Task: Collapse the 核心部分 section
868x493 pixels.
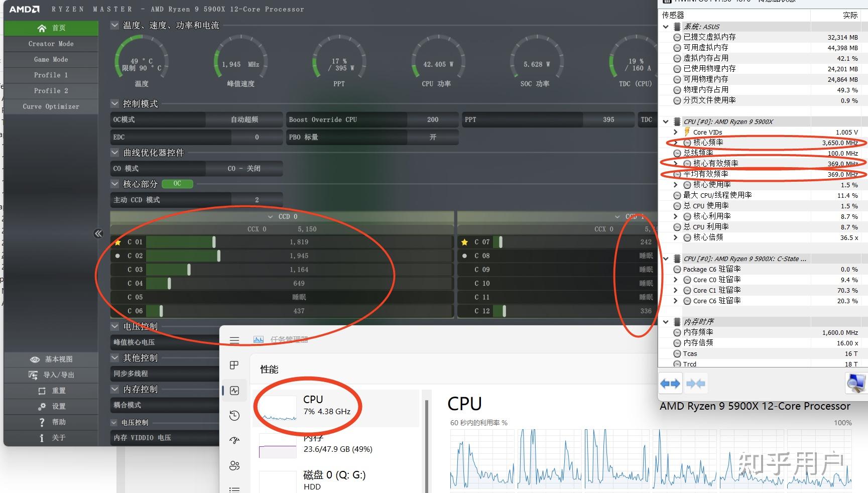Action: (114, 184)
